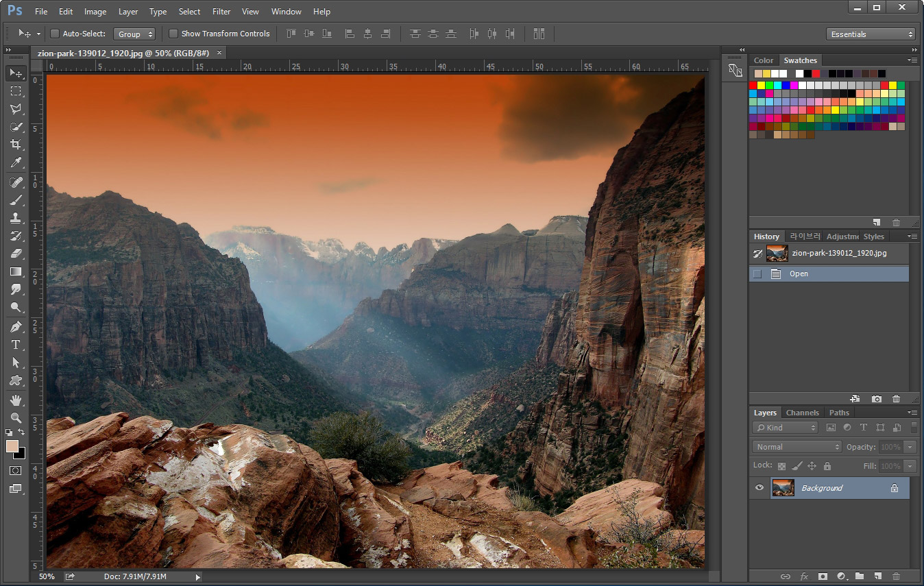Screen dimensions: 924x586
Task: Enable the Auto-Select checkbox
Action: click(x=55, y=34)
